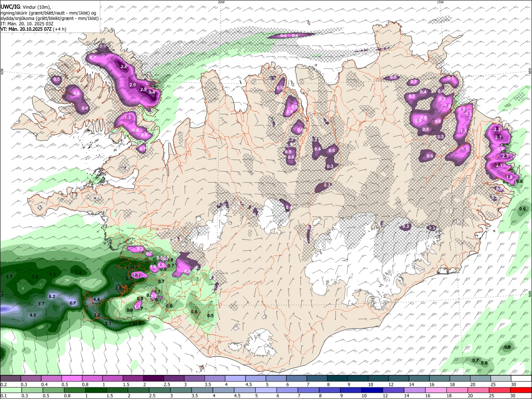Click the '0.1' label on the rain legend
The height and width of the screenshot is (399, 532).
point(3,396)
